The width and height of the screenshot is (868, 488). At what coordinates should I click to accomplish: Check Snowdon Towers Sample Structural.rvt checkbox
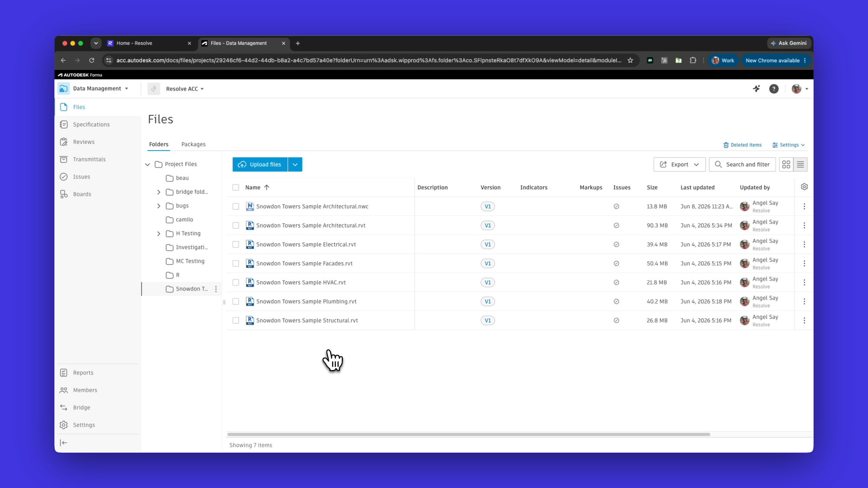(236, 320)
